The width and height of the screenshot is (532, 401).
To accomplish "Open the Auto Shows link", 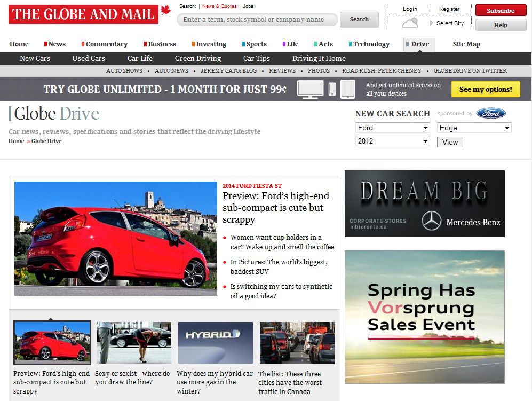I will tap(124, 70).
